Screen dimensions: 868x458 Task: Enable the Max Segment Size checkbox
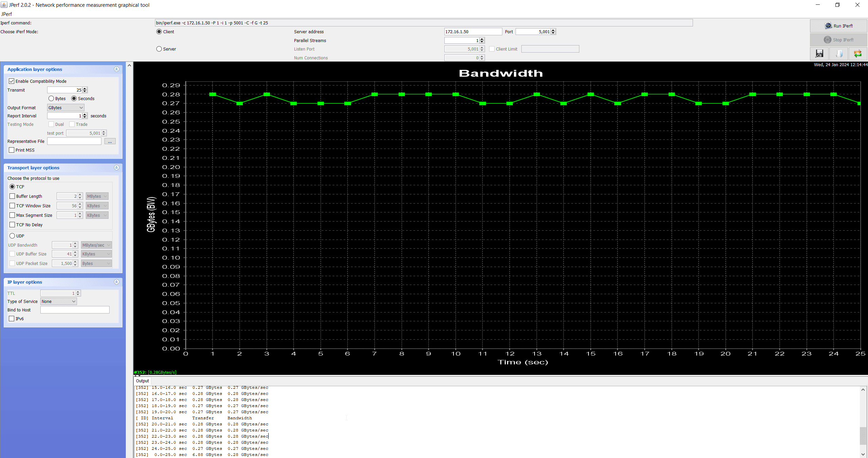click(x=12, y=215)
